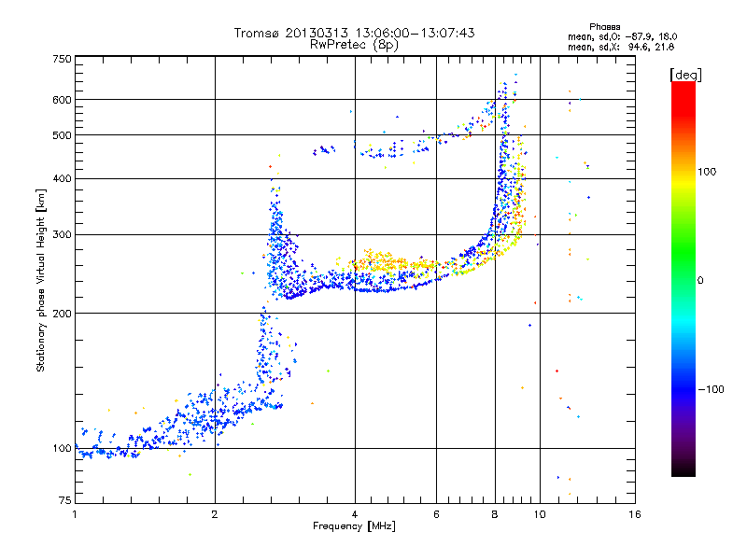Click the x-axis tick label '8'
The width and height of the screenshot is (747, 560).
(x=495, y=514)
